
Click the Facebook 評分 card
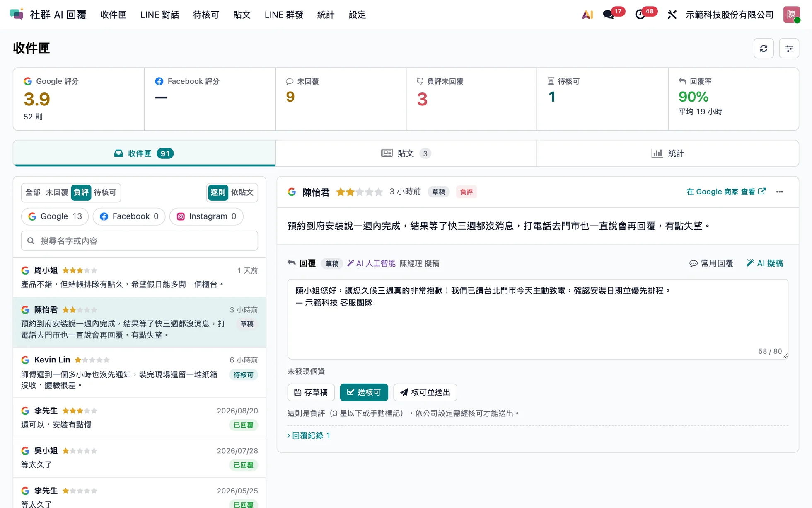210,99
